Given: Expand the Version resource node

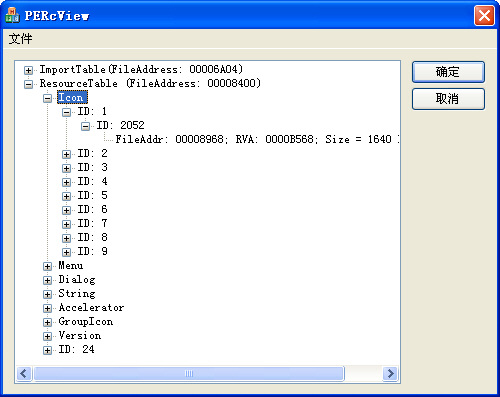Looking at the screenshot, I should (x=48, y=336).
